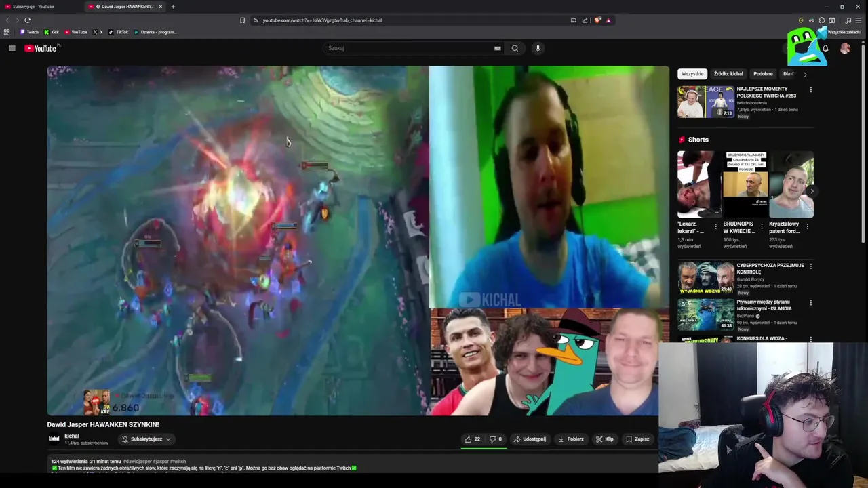Start voice search with the microphone icon
This screenshot has height=488, width=868.
(538, 48)
